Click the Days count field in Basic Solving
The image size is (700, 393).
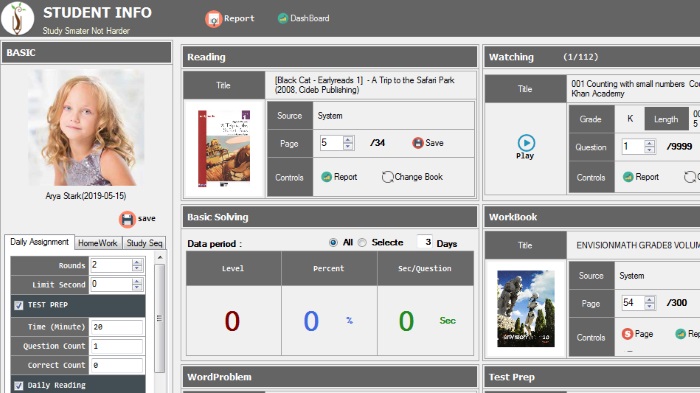coord(425,242)
